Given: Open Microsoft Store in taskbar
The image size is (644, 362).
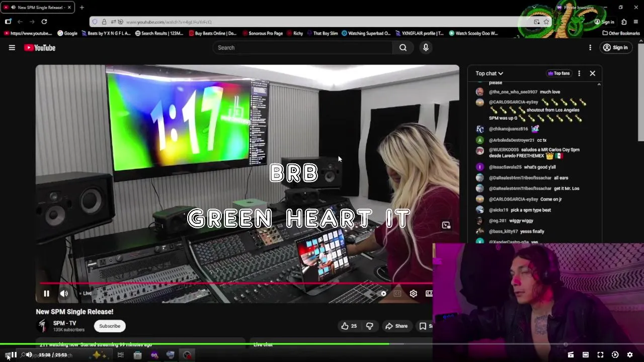Looking at the screenshot, I should click(x=137, y=355).
